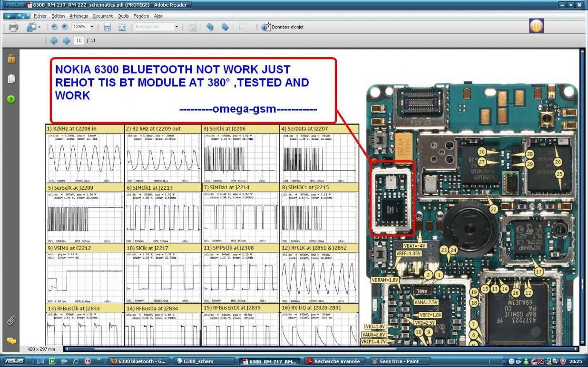
Task: Click the security lock icon in sidebar
Action: point(11,58)
